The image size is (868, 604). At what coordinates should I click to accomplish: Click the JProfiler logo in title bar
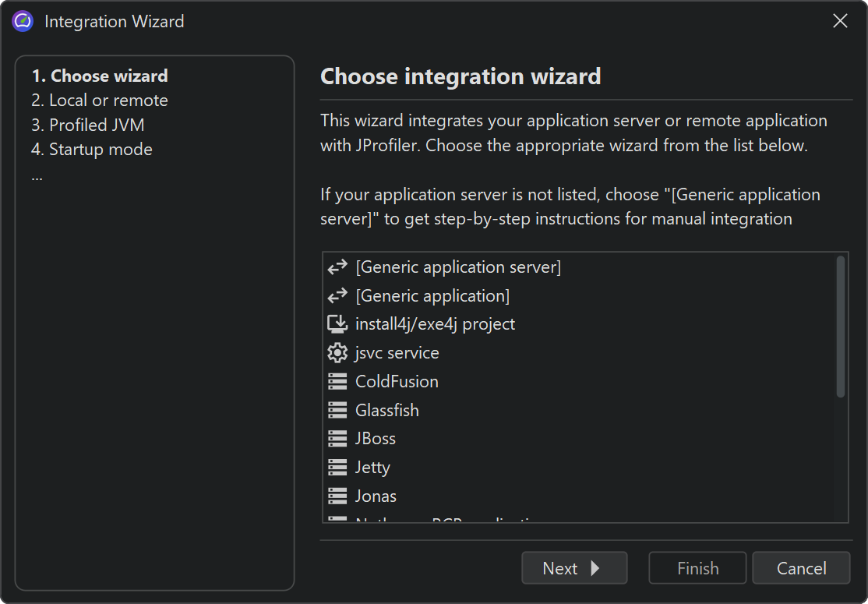click(23, 22)
